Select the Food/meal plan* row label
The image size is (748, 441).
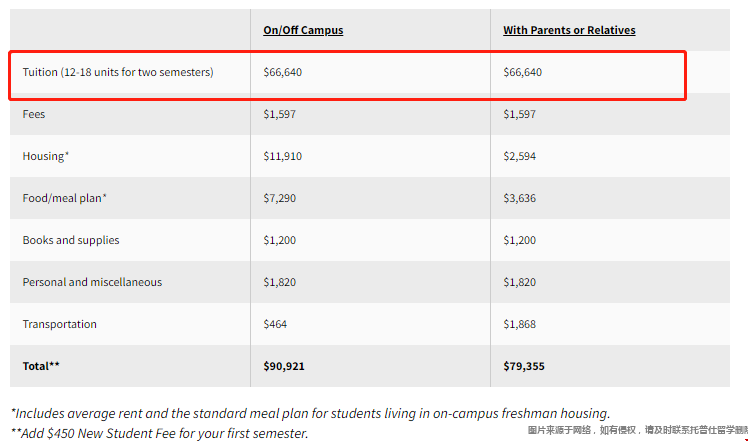65,198
